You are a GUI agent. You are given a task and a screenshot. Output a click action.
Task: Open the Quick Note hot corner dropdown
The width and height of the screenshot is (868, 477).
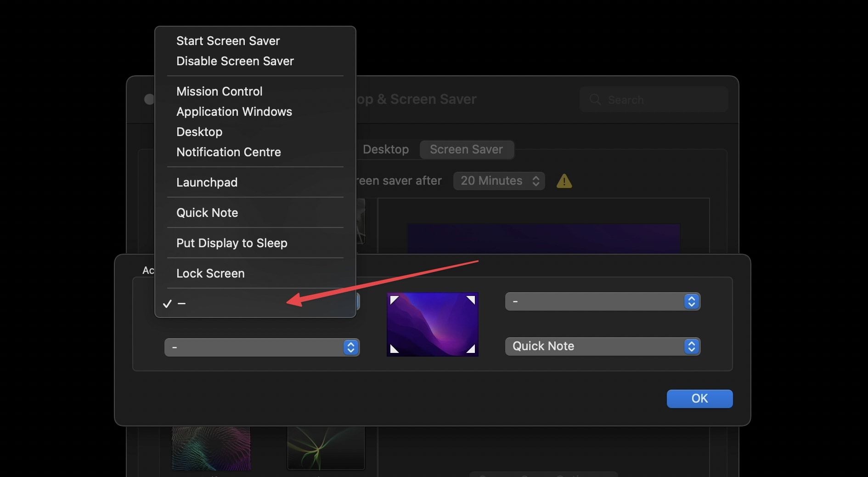point(602,346)
